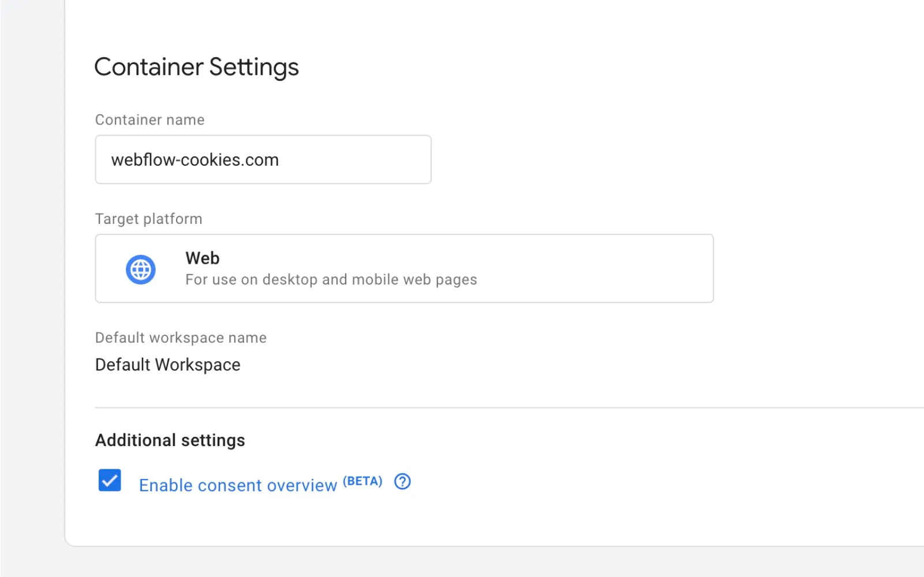This screenshot has height=577, width=924.
Task: Click the Container Settings heading
Action: [x=197, y=67]
